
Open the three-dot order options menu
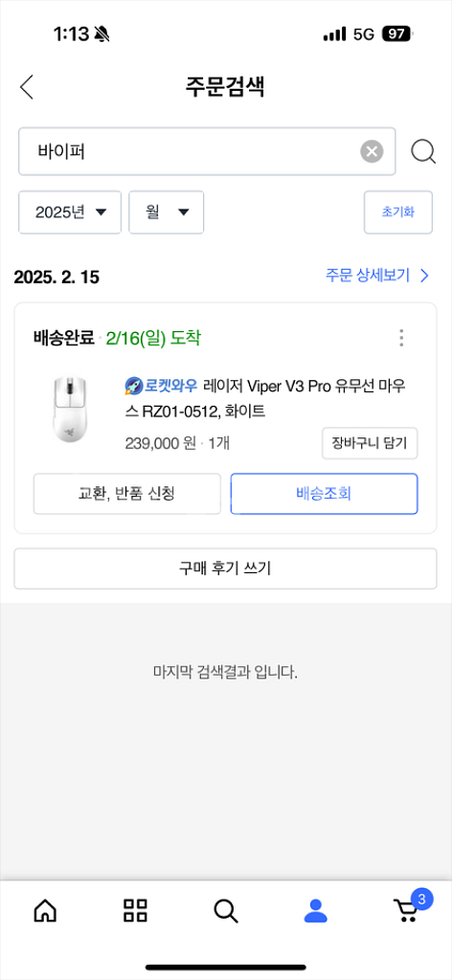coord(401,338)
